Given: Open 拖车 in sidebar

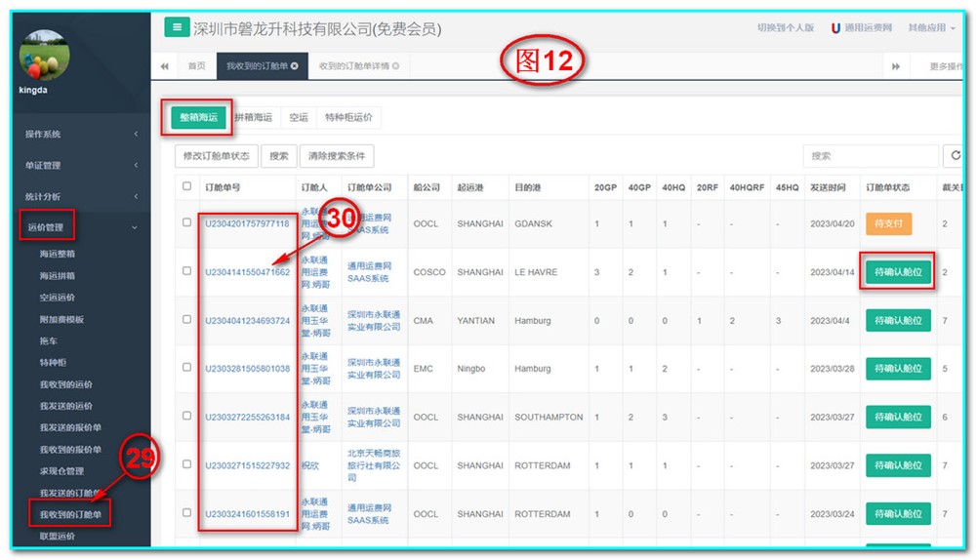Looking at the screenshot, I should (x=49, y=341).
